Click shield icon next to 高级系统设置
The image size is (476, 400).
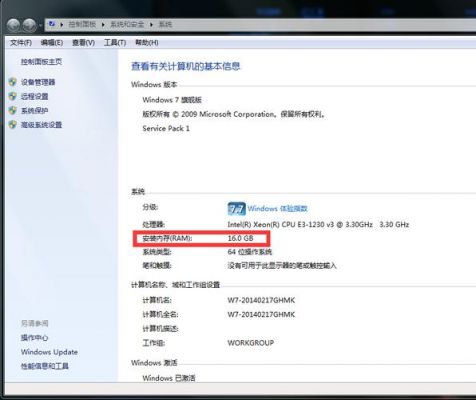click(x=13, y=125)
